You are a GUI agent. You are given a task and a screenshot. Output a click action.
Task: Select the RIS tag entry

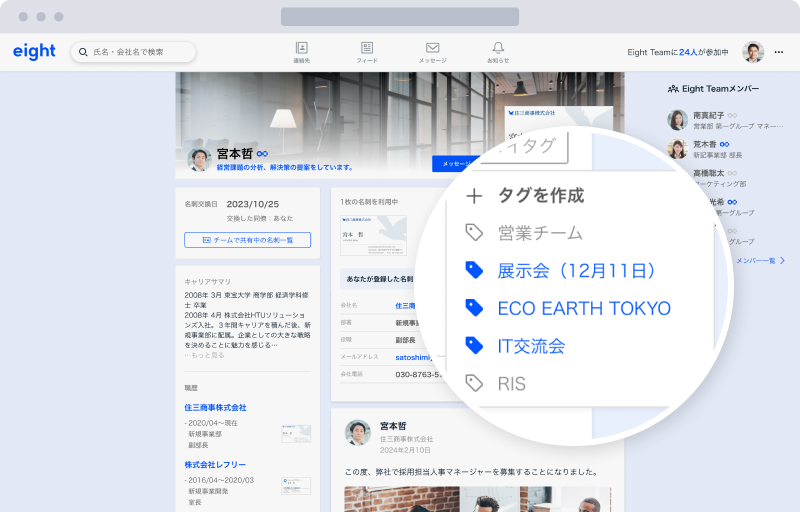pos(511,384)
